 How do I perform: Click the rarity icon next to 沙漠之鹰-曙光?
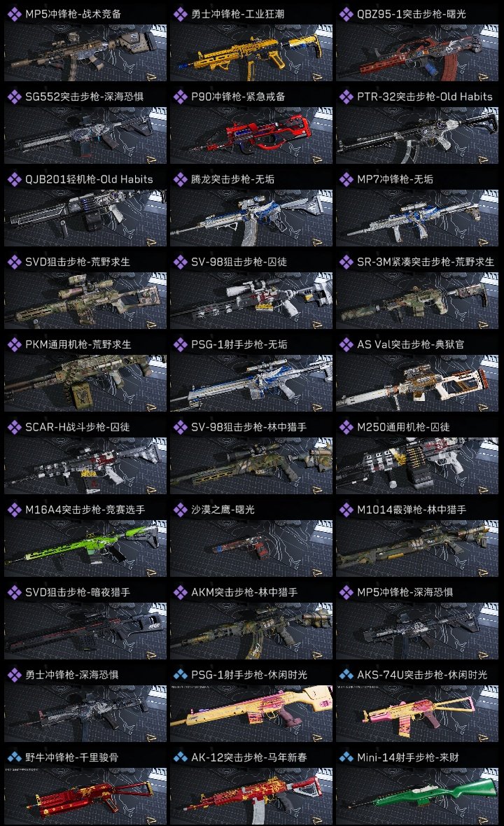click(x=180, y=510)
